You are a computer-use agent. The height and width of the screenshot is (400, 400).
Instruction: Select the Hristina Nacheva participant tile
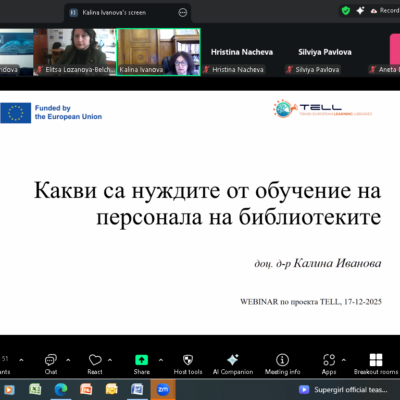coord(242,52)
